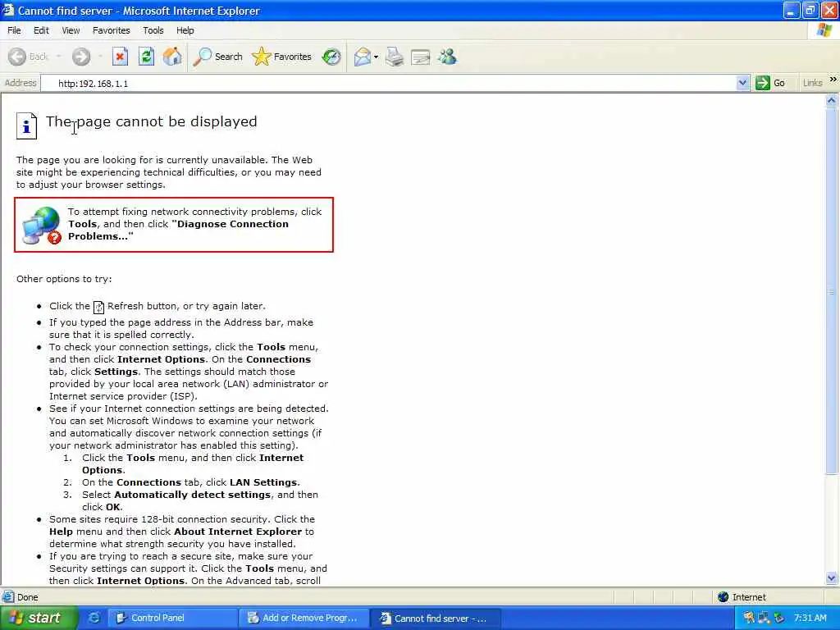Screen dimensions: 840x630
Task: Open the Messenger people icon
Action: tap(447, 57)
